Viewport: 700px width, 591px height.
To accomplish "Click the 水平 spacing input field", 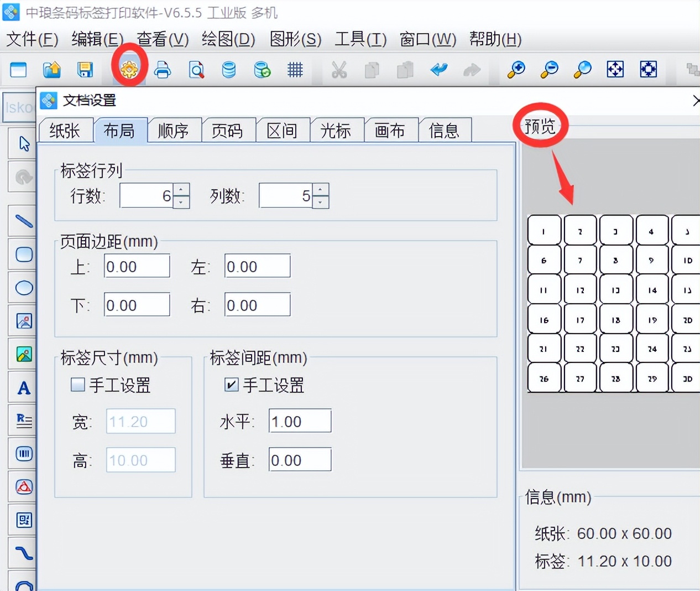I will pos(299,421).
